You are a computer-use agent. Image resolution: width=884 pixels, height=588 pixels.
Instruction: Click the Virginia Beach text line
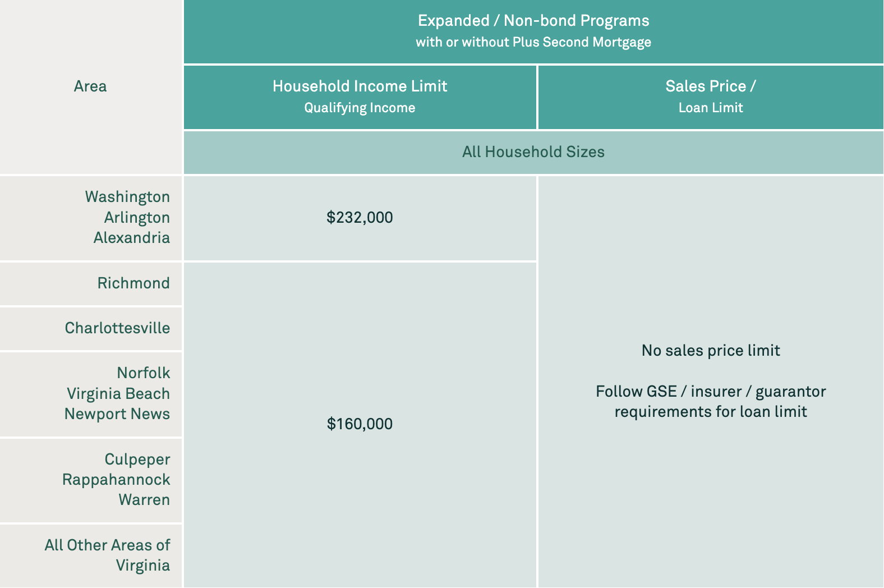pyautogui.click(x=118, y=394)
